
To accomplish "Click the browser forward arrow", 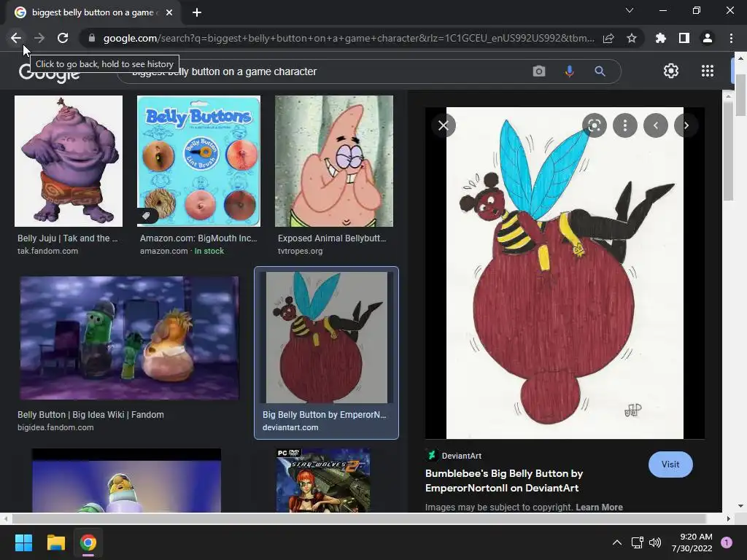I will (39, 38).
